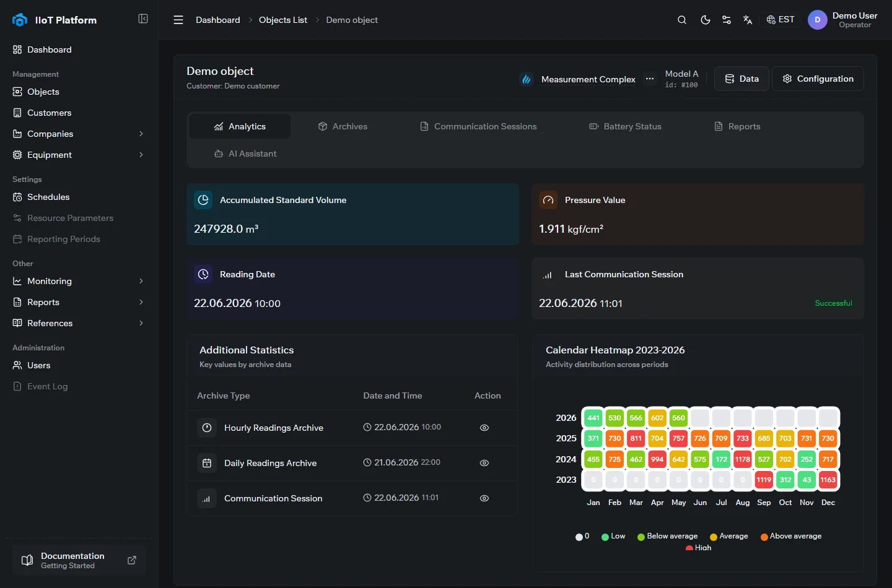Open Customers in the sidebar
Screen dimensions: 892x588
point(79,113)
